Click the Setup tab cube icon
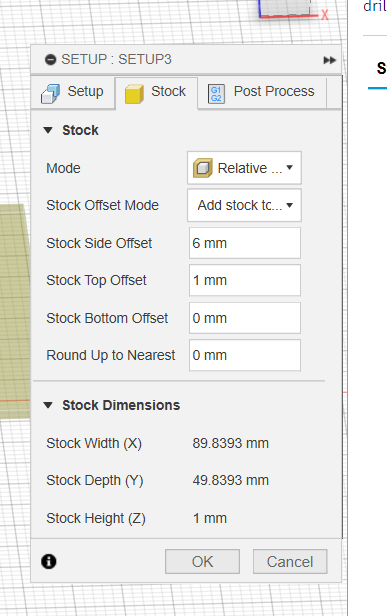Image resolution: width=387 pixels, height=616 pixels. click(50, 94)
